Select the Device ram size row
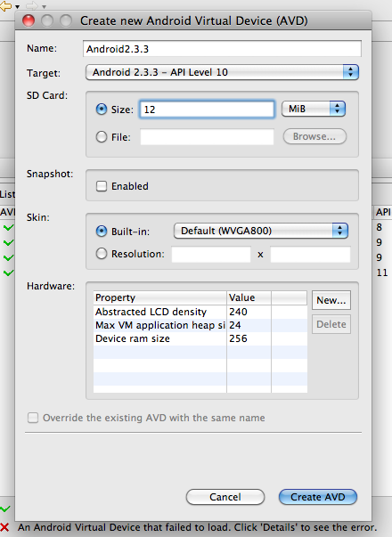 200,338
